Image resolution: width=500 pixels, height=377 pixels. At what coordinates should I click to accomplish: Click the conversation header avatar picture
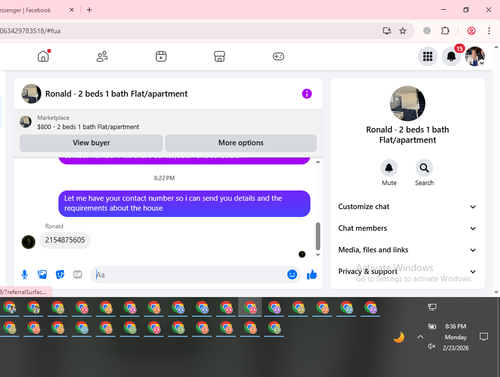pyautogui.click(x=31, y=94)
